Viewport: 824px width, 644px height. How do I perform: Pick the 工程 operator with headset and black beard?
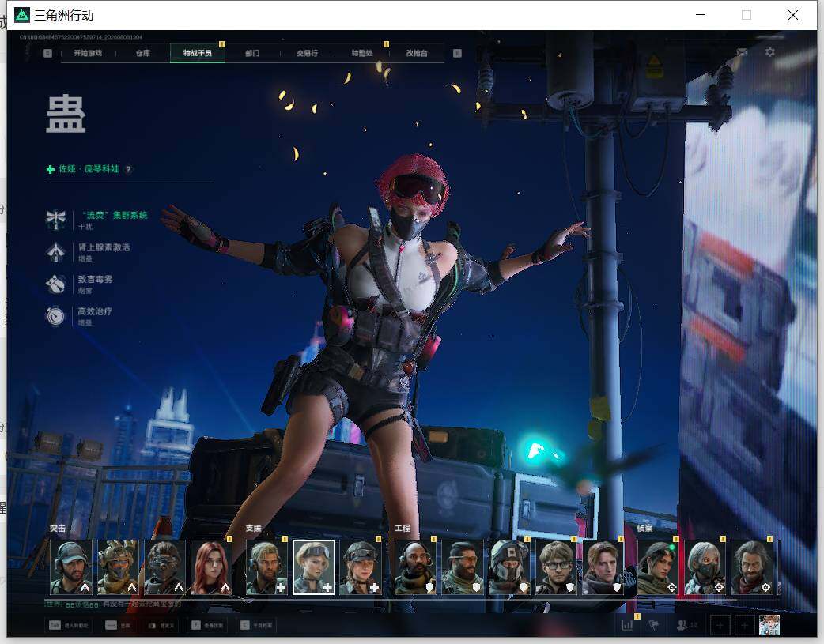(x=415, y=567)
